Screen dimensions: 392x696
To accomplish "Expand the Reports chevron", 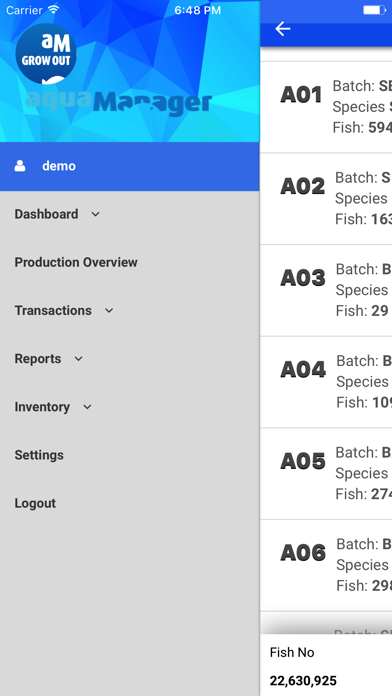I will (79, 359).
